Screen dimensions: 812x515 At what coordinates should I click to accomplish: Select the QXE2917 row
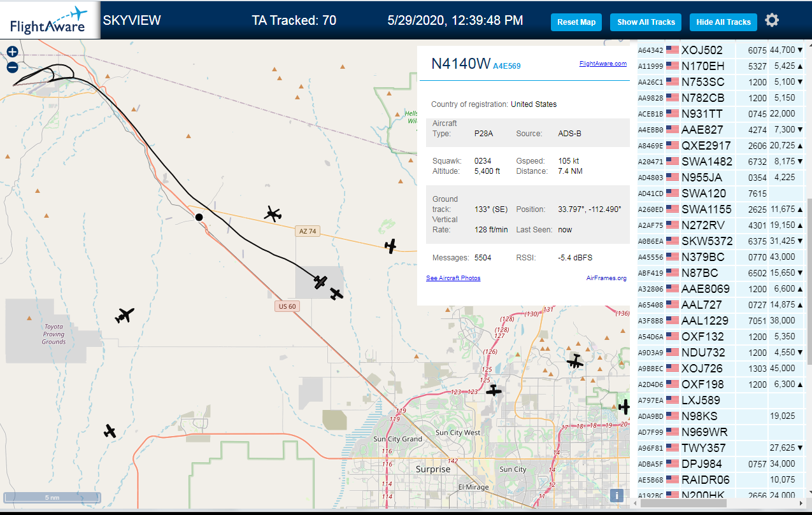point(720,146)
